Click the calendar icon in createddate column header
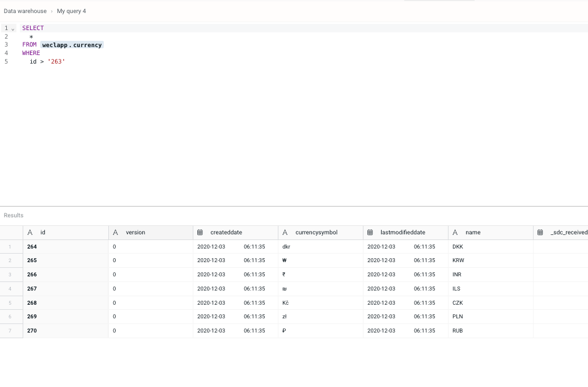The width and height of the screenshot is (588, 387). point(200,232)
